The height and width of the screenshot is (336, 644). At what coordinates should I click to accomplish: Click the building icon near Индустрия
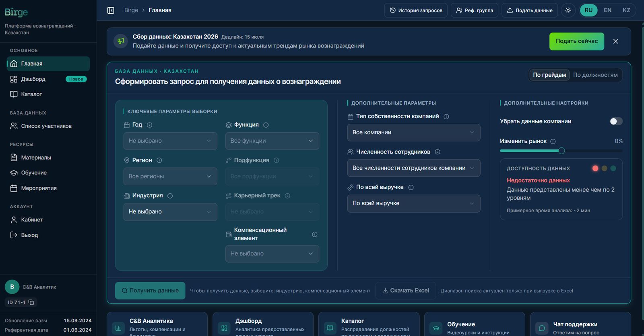(x=126, y=196)
